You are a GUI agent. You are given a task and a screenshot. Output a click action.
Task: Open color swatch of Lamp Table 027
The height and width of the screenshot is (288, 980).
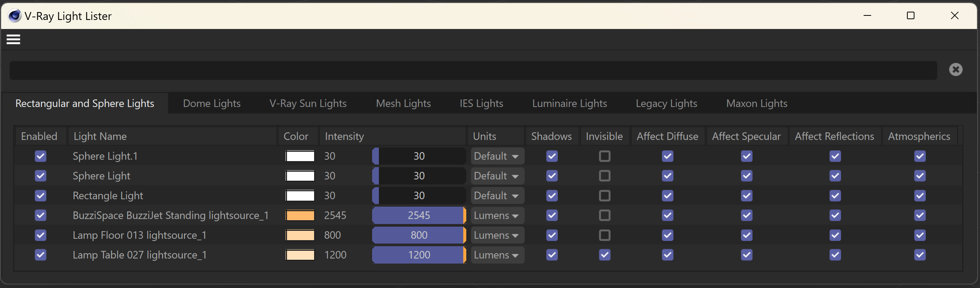click(x=300, y=255)
